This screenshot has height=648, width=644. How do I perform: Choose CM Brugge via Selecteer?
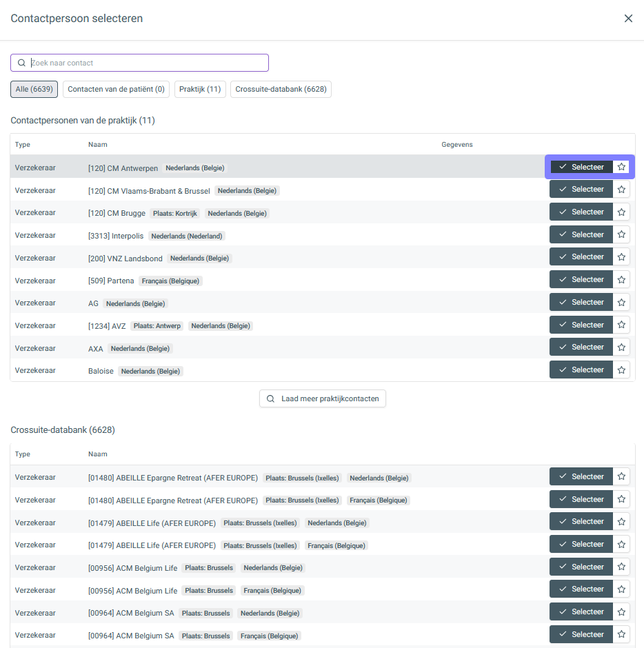[581, 212]
